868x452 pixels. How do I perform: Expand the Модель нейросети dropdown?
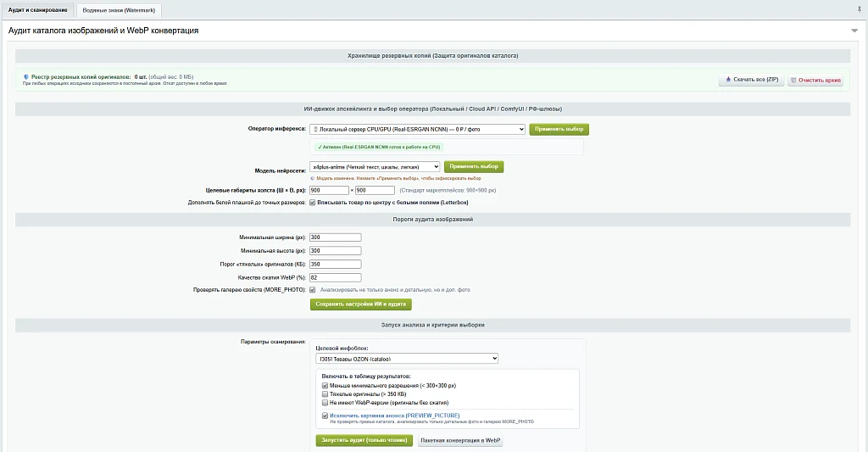point(375,167)
